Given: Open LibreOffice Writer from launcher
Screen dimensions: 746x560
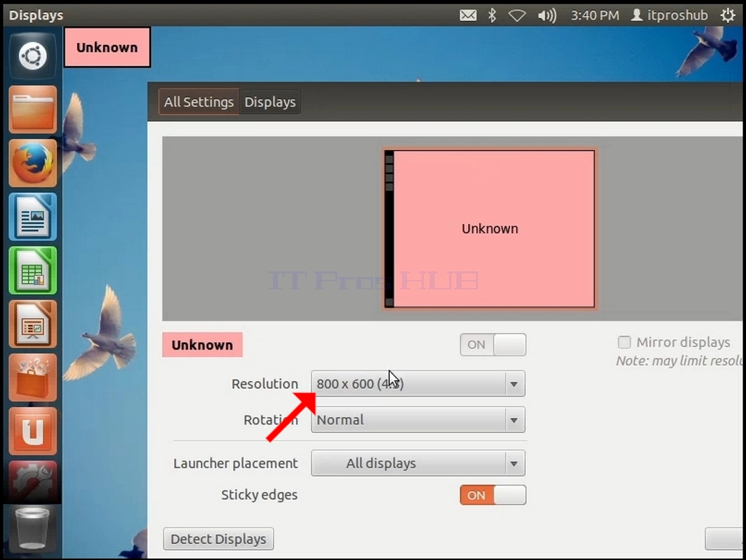Looking at the screenshot, I should click(x=33, y=217).
